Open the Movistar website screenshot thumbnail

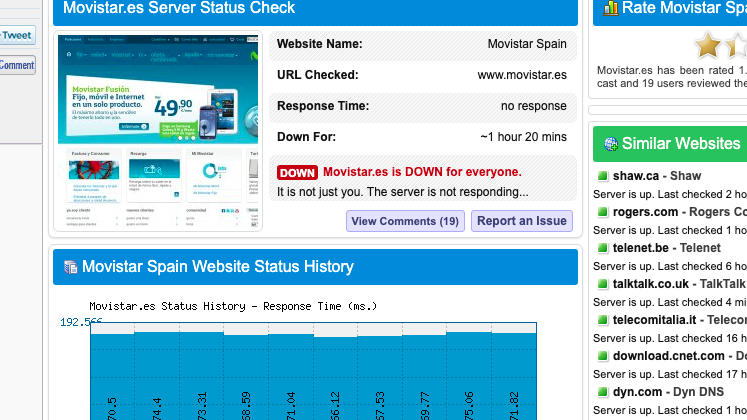158,132
